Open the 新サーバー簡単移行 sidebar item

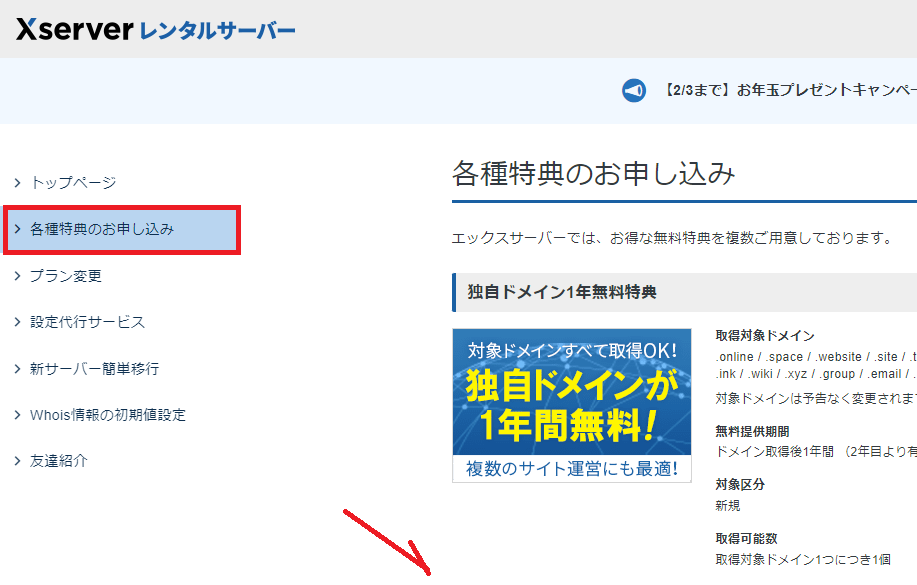(x=94, y=369)
